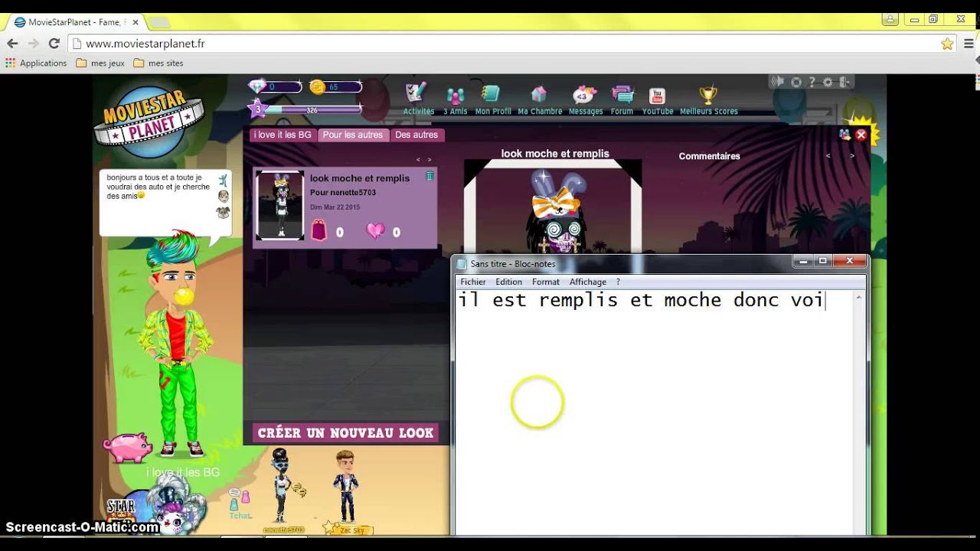980x551 pixels.
Task: Click the StarCoins gold coin icon
Action: click(x=318, y=86)
